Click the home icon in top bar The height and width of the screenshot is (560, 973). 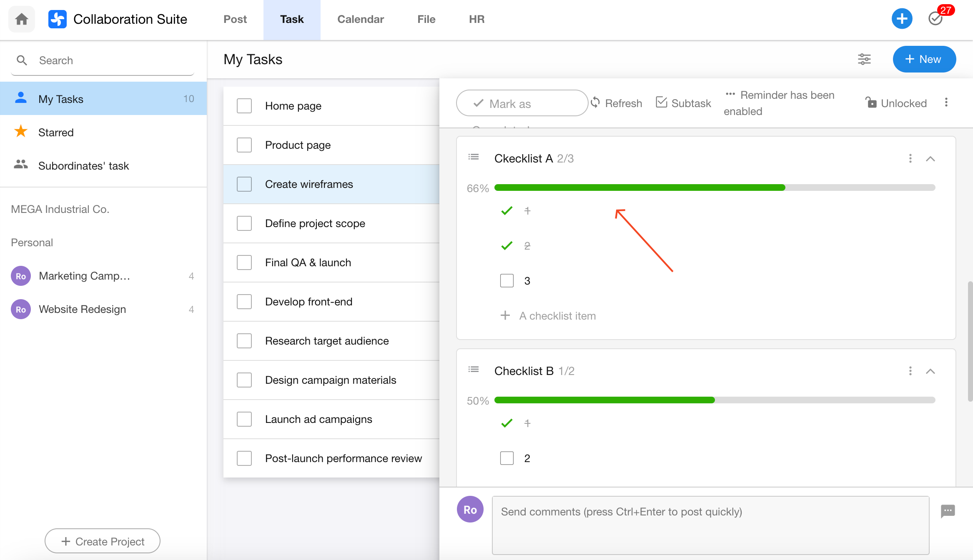point(22,19)
